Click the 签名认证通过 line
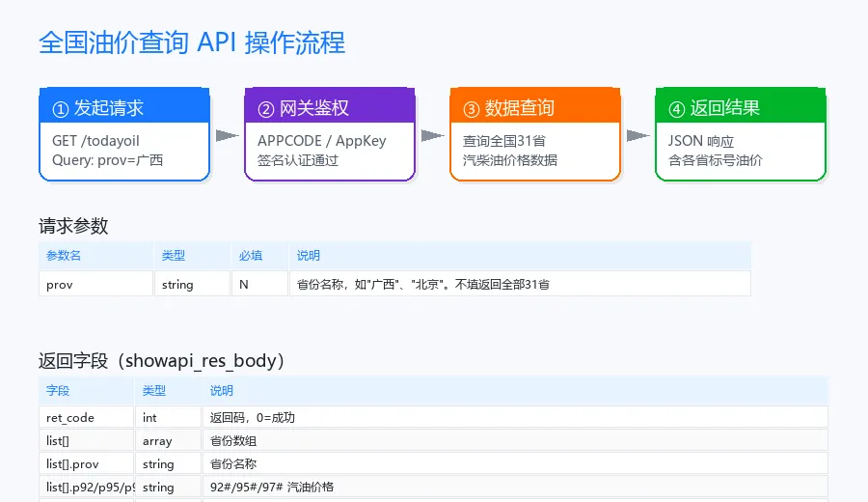868x502 pixels. (x=298, y=160)
